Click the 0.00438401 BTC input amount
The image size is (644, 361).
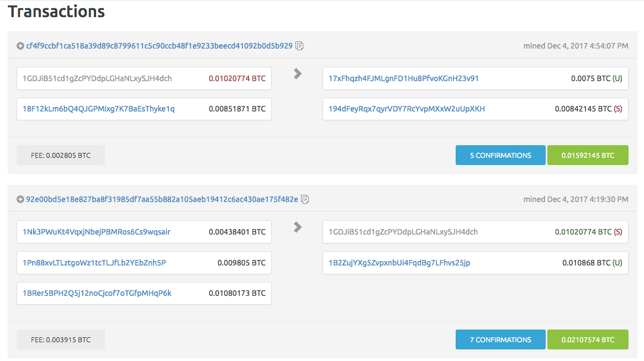pyautogui.click(x=237, y=232)
